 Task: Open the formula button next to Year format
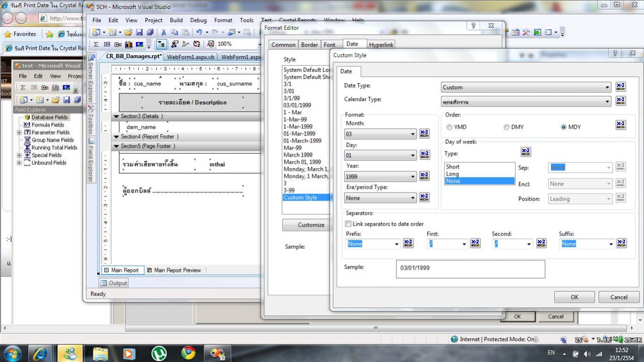pos(424,176)
